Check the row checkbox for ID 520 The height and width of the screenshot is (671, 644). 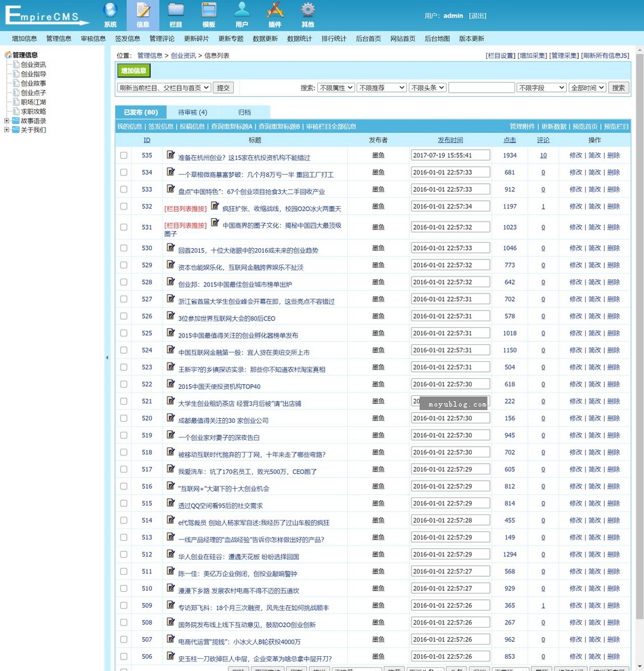tap(123, 418)
